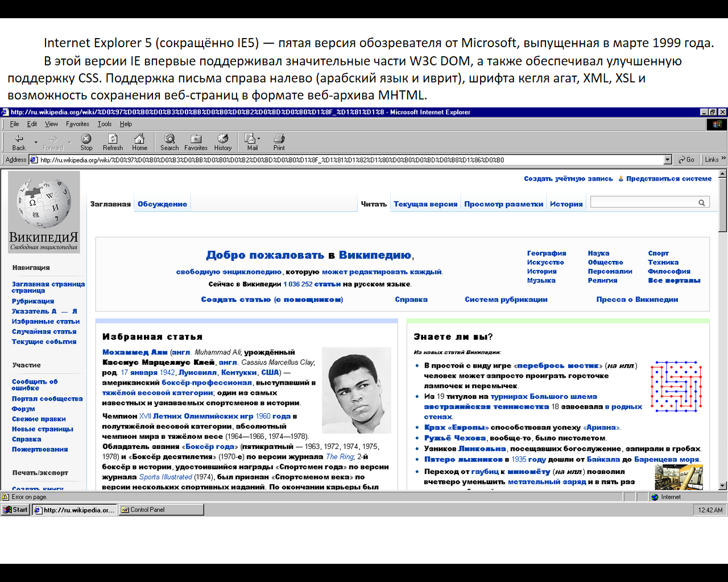Click the error warning icon in status bar
This screenshot has height=582, width=728.
pos(6,496)
